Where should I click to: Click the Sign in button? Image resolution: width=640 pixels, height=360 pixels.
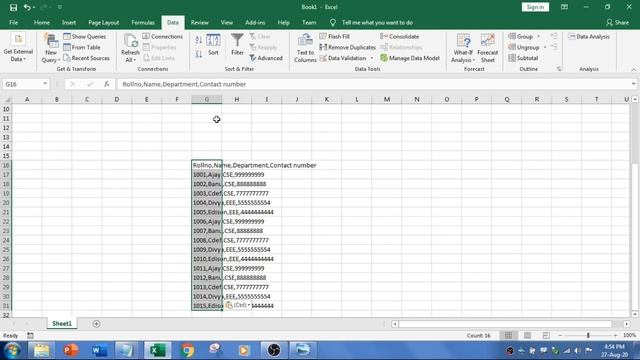535,7
